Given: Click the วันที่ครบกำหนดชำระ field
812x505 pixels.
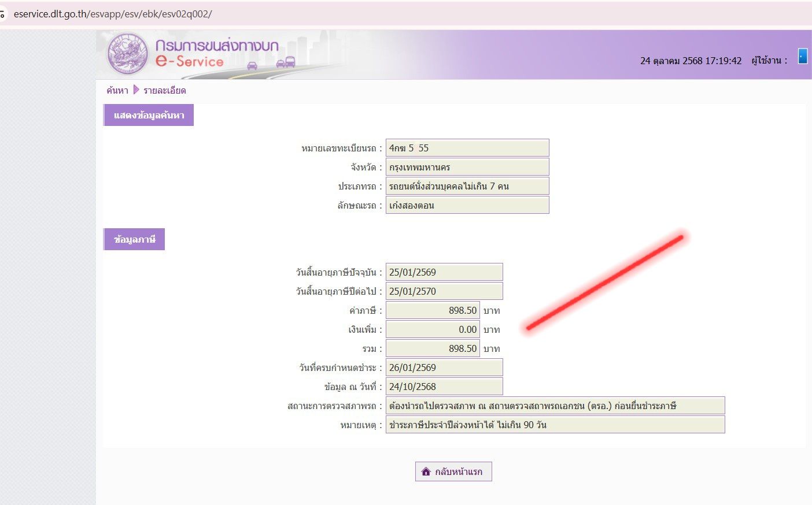Looking at the screenshot, I should (444, 367).
